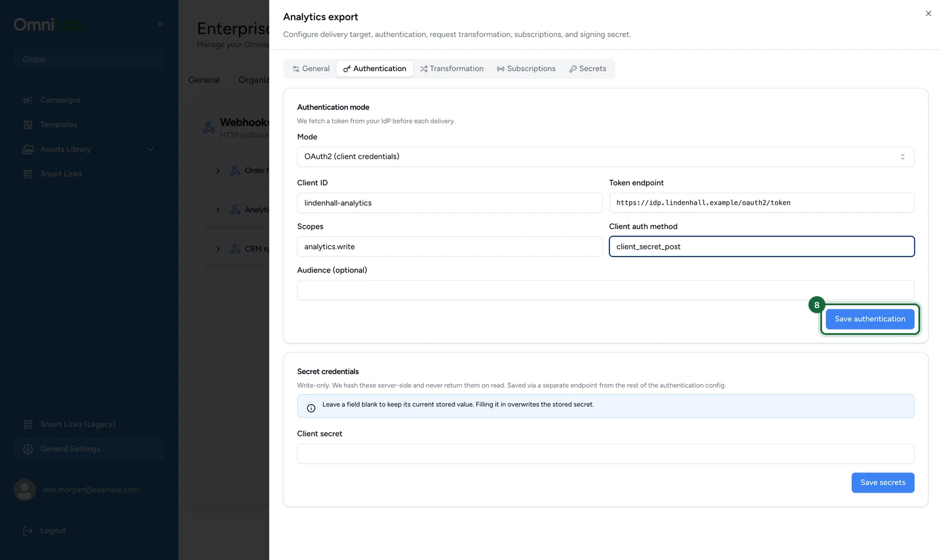The image size is (942, 560).
Task: Expand the Assets Library chevron
Action: click(x=150, y=149)
